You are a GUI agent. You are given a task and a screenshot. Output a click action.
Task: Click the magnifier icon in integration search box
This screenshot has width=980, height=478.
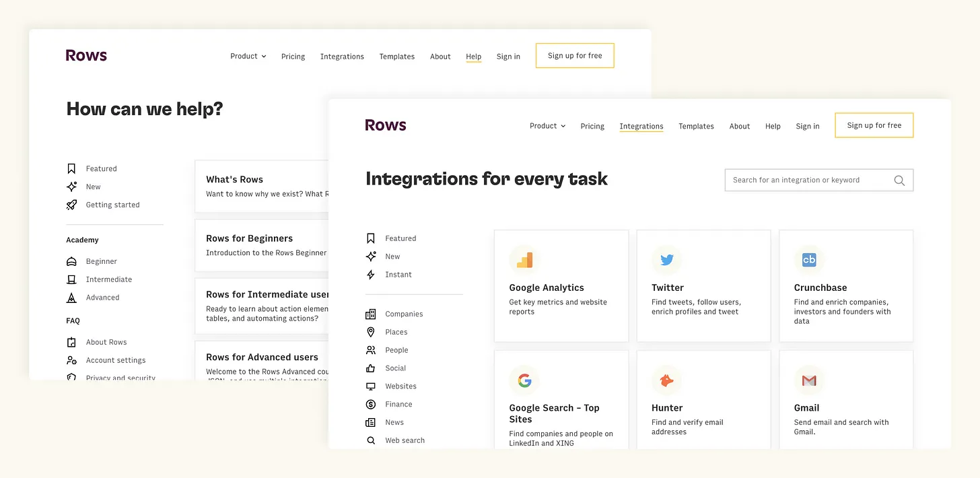pos(899,180)
